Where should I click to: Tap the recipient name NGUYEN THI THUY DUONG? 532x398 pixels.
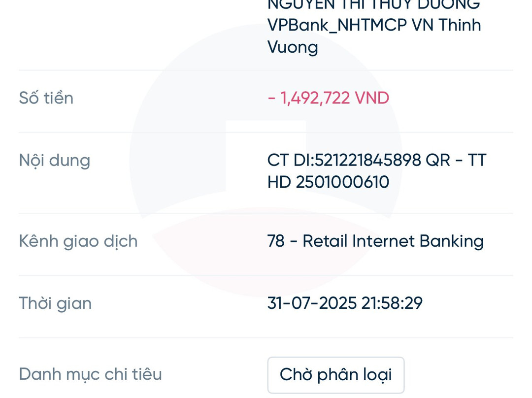[x=373, y=5]
